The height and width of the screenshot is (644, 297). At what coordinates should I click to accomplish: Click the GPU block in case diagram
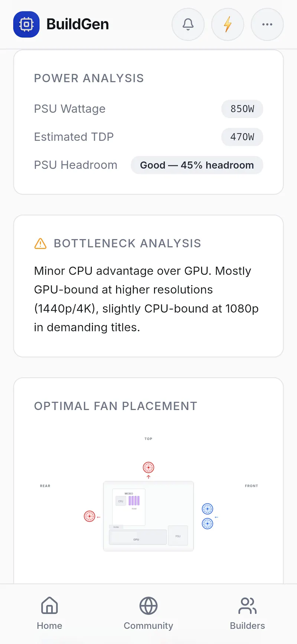point(138,537)
